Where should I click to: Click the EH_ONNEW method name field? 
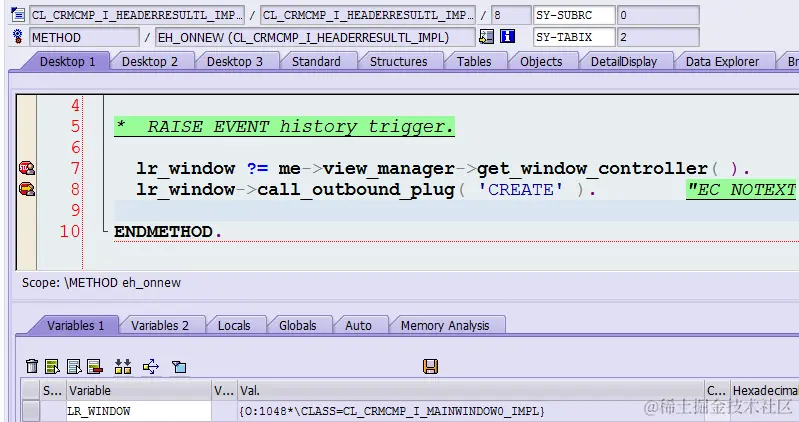(x=315, y=37)
